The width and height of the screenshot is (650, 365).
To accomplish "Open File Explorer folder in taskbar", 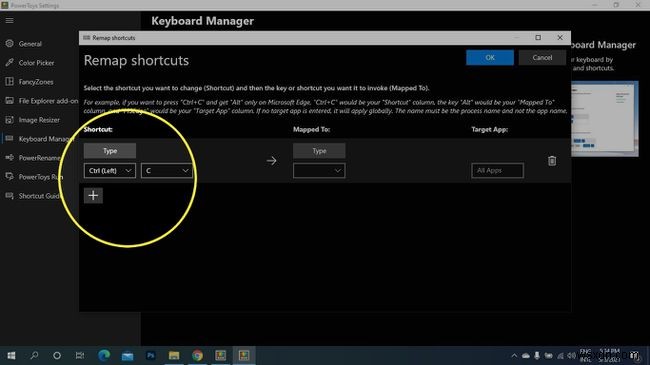I will point(174,355).
